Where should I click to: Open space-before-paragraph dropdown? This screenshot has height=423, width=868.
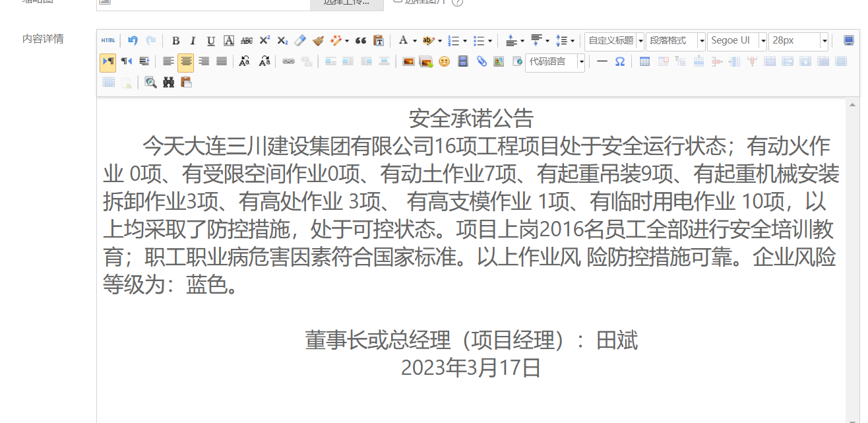click(522, 41)
